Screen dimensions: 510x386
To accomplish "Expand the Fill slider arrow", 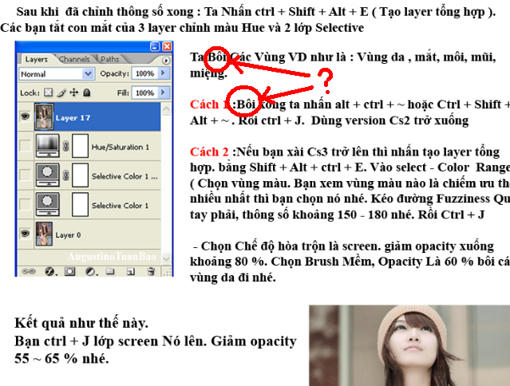I will pyautogui.click(x=163, y=92).
